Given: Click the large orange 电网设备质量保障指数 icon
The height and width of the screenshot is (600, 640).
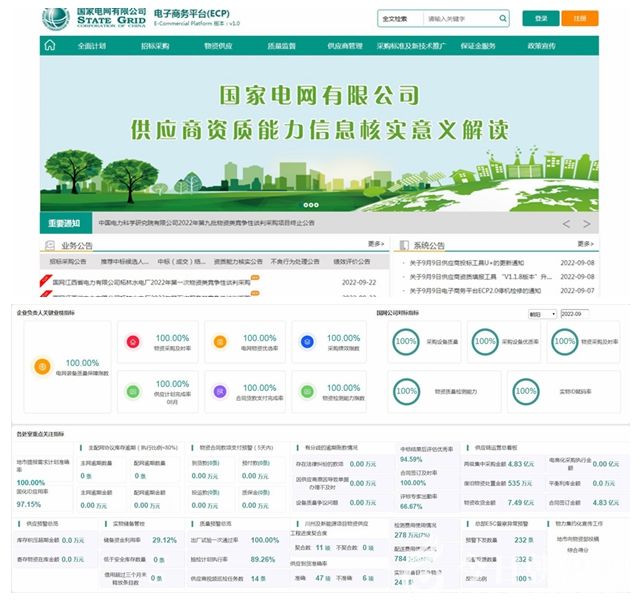Looking at the screenshot, I should point(39,367).
